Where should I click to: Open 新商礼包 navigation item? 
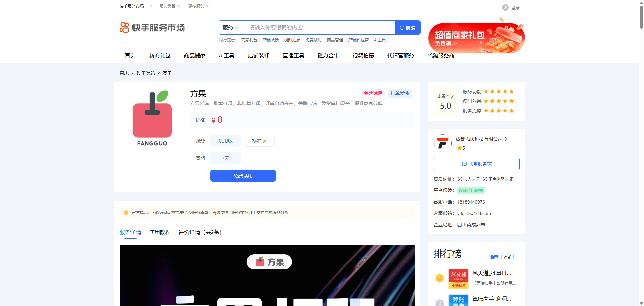(160, 56)
